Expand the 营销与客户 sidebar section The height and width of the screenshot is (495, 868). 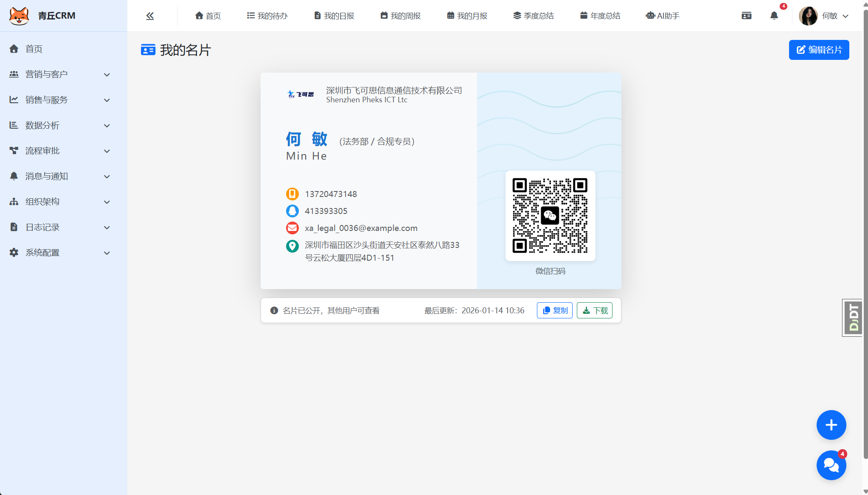59,74
